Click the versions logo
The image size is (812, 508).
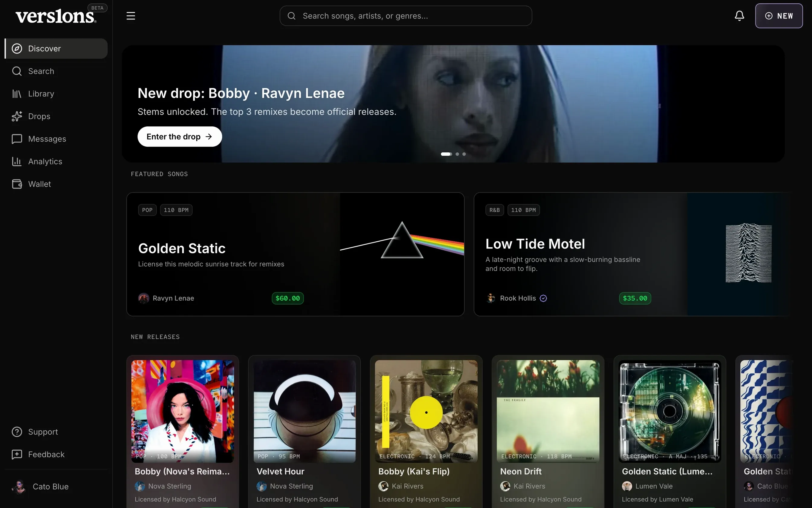56,16
